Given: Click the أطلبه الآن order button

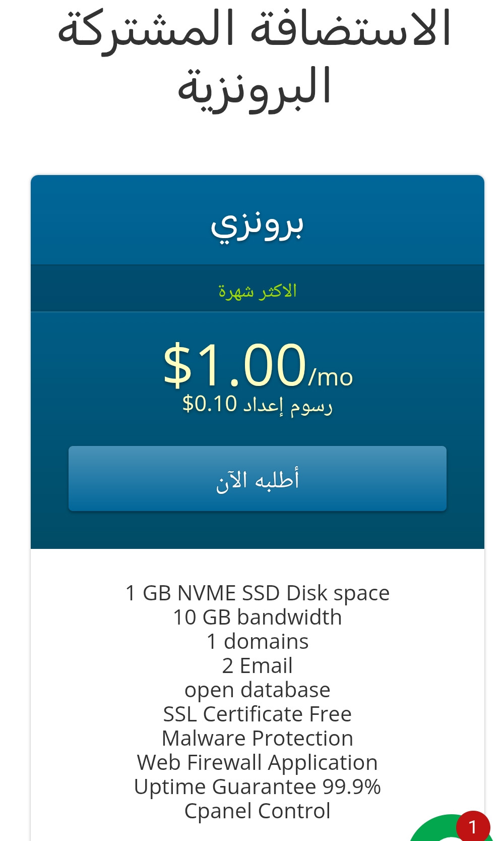Looking at the screenshot, I should [258, 478].
